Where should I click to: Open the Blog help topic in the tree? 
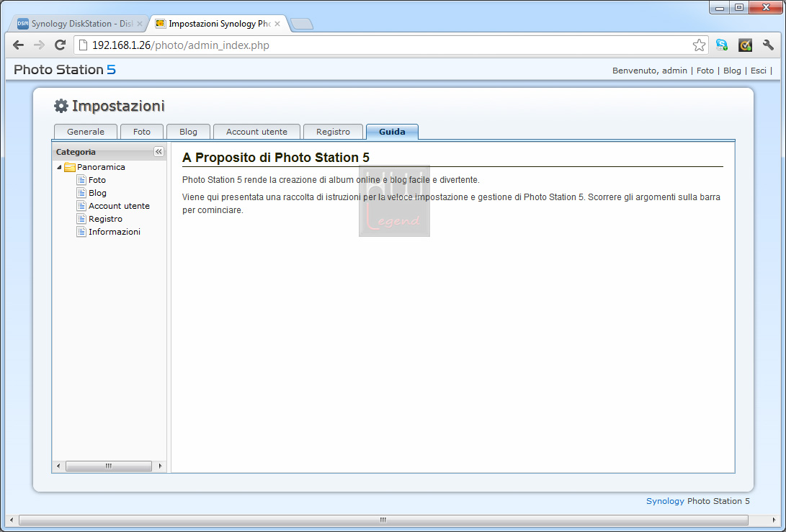pyautogui.click(x=98, y=193)
